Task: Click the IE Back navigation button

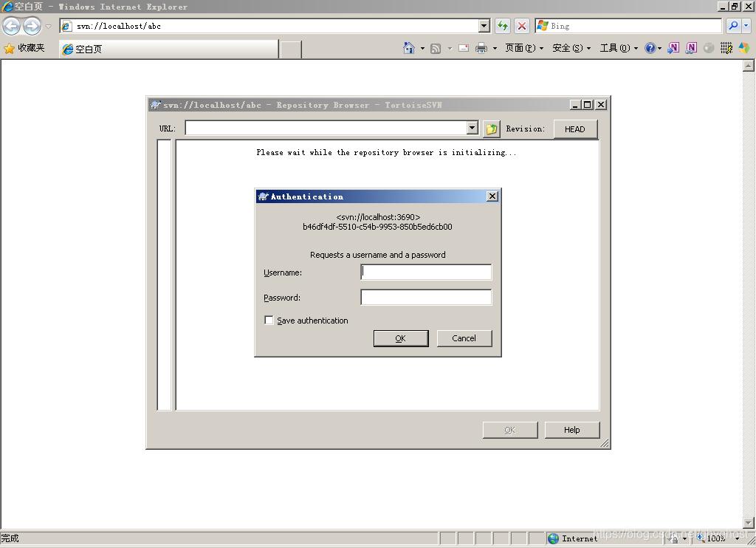Action: [12, 26]
